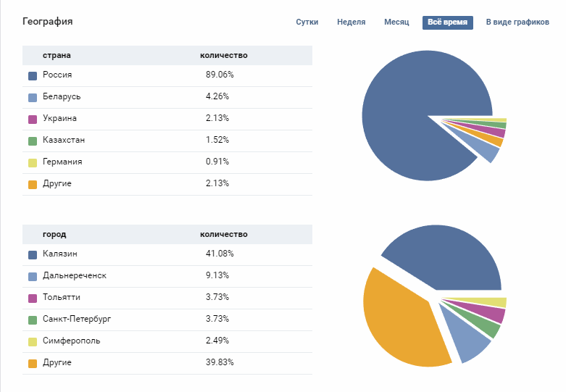566x392 pixels.
Task: Click the light blue swatch beside Беларусь
Action: [x=33, y=97]
